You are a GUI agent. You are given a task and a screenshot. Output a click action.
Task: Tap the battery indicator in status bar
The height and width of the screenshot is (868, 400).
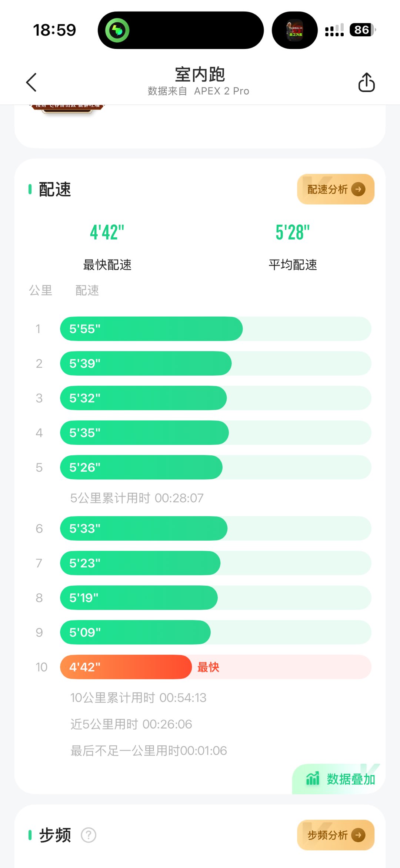pyautogui.click(x=362, y=30)
